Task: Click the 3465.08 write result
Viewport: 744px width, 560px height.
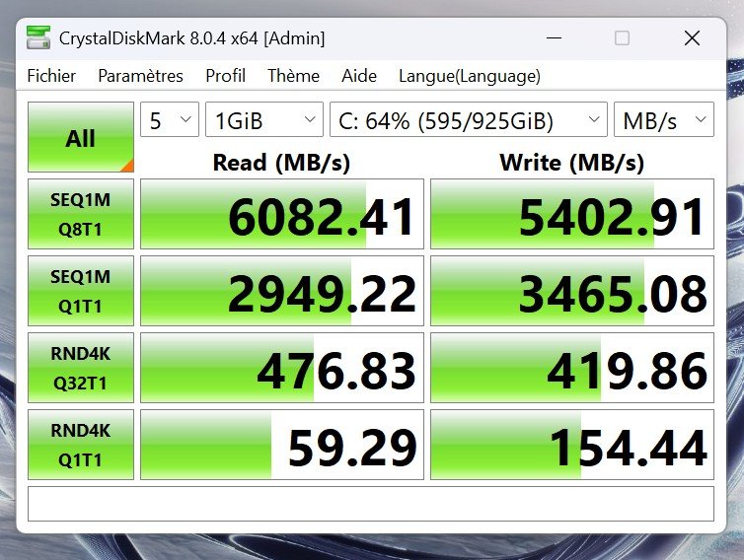Action: pos(572,291)
